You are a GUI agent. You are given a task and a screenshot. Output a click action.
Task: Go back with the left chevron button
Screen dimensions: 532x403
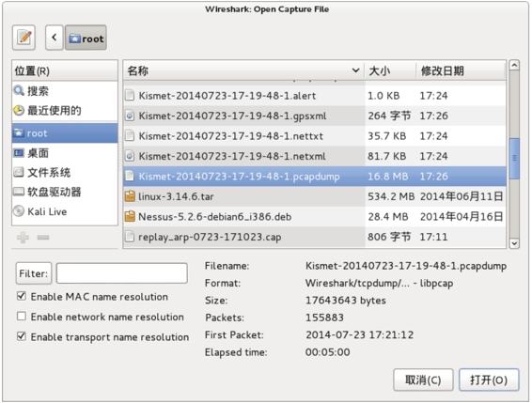click(x=55, y=38)
